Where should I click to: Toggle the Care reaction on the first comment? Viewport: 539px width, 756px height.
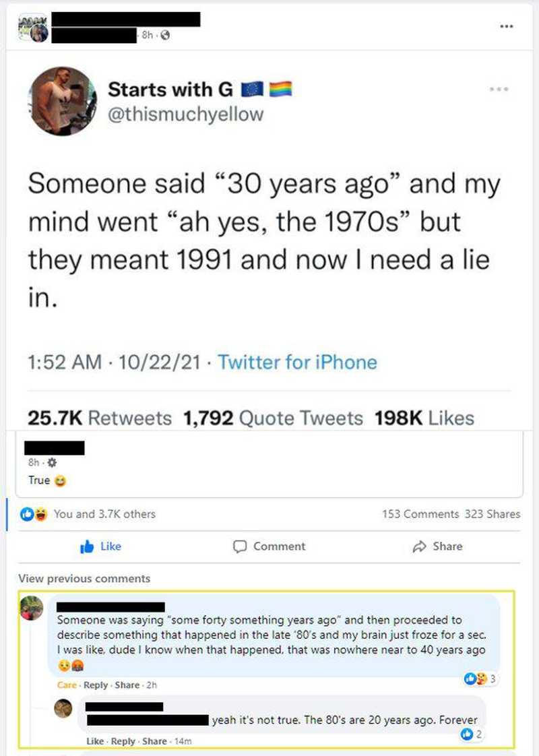(x=66, y=684)
